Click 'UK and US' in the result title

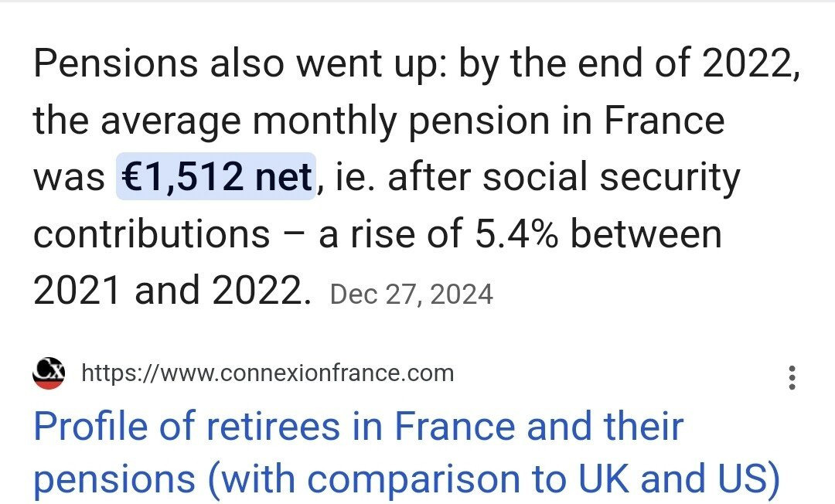point(700,479)
